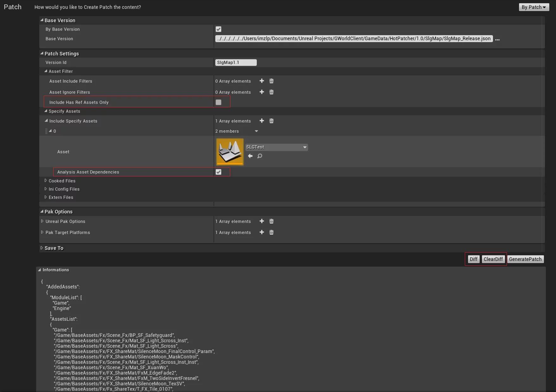Add element to Include Specify Assets

pos(262,121)
